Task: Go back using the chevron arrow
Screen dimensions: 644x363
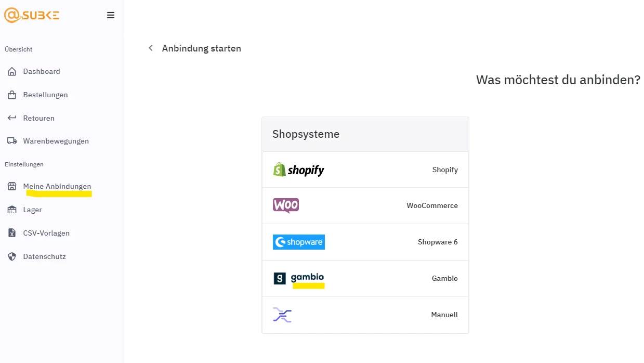Action: pyautogui.click(x=151, y=48)
